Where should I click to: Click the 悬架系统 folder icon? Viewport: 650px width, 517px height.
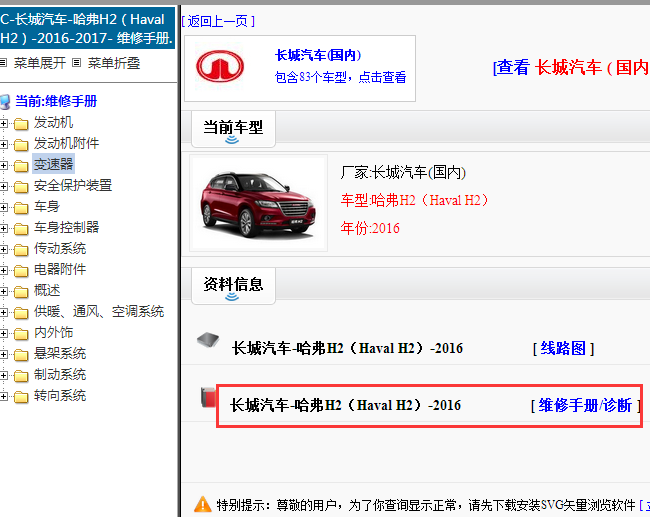21,355
